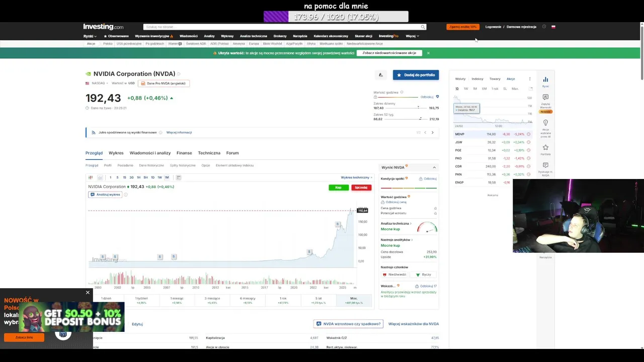Switch to the Finanse tab
Image resolution: width=644 pixels, height=362 pixels.
184,153
